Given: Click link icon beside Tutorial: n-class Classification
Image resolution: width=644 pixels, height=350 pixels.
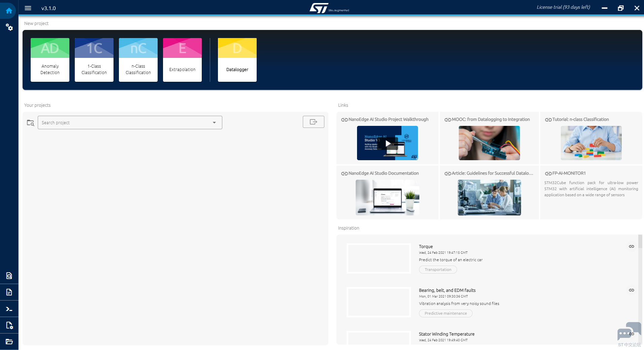Looking at the screenshot, I should point(548,120).
